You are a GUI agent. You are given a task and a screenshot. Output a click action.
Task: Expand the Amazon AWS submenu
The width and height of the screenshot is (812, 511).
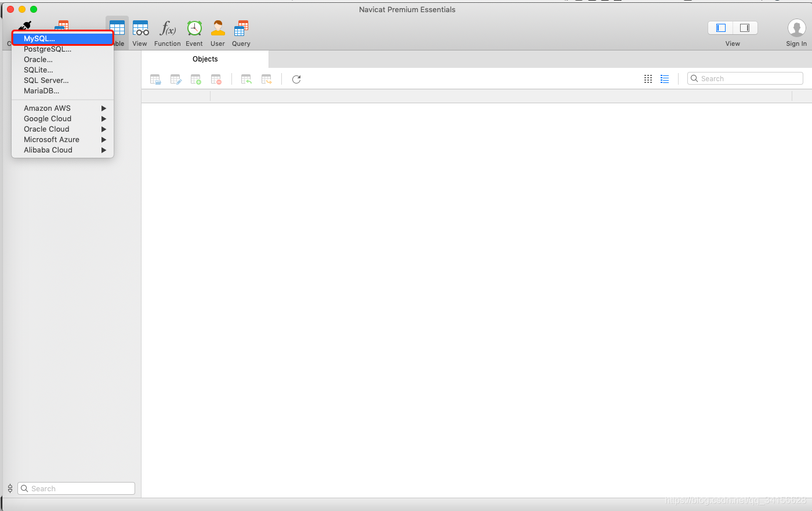[63, 108]
